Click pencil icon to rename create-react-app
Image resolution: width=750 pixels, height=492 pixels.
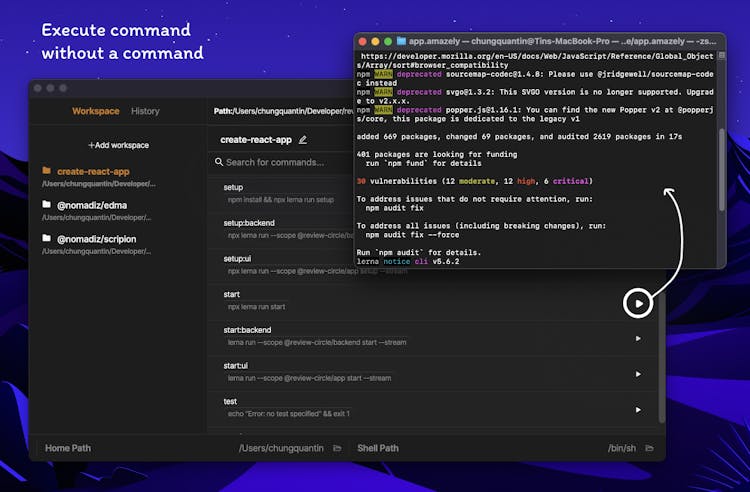coord(303,140)
